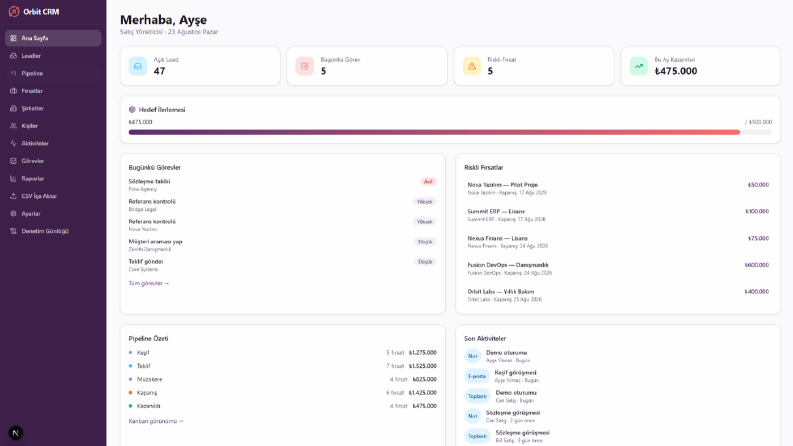Viewport: 793px width, 446px height.
Task: Click the Orbit CRM logo icon
Action: coord(14,12)
